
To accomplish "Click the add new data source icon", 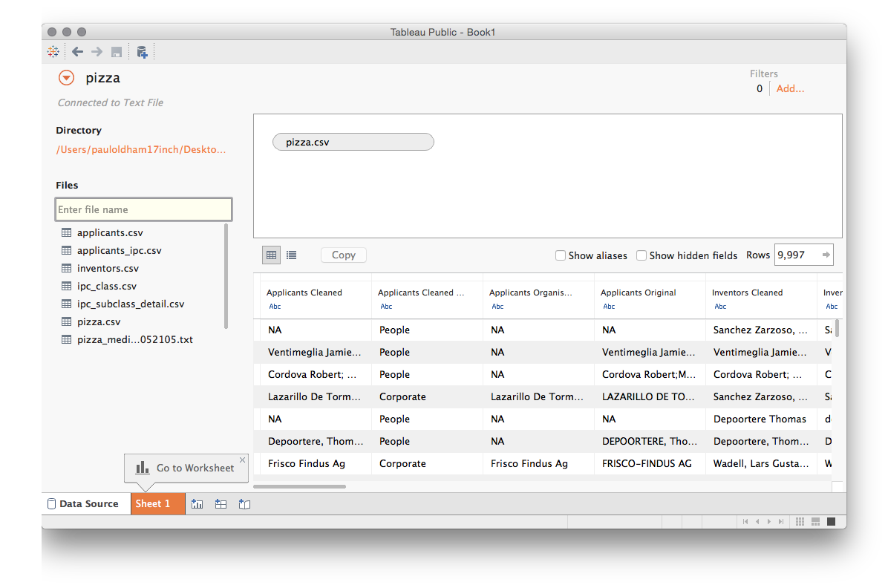I will tap(142, 52).
